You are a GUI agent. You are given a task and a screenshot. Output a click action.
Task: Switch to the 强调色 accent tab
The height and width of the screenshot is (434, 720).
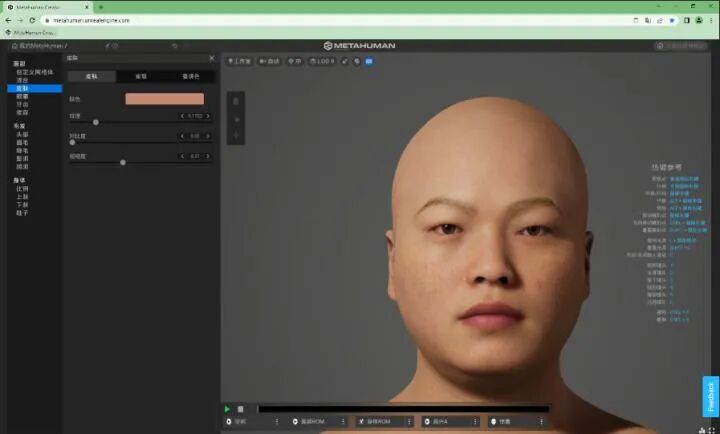[191, 76]
